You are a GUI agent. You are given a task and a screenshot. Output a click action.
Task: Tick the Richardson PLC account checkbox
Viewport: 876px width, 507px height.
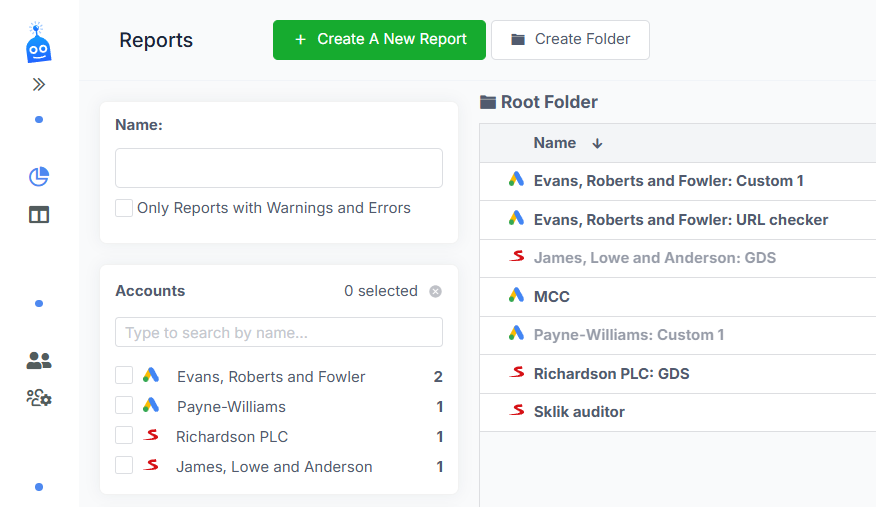pyautogui.click(x=124, y=435)
